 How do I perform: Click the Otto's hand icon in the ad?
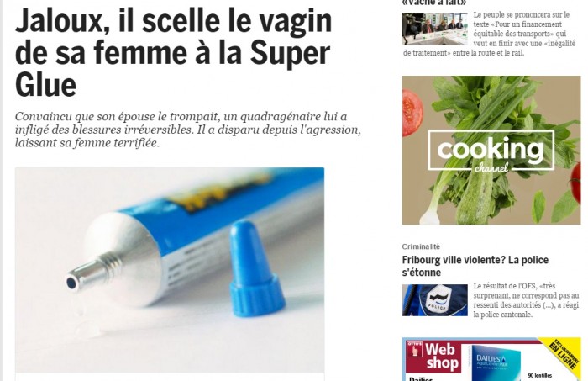(414, 350)
